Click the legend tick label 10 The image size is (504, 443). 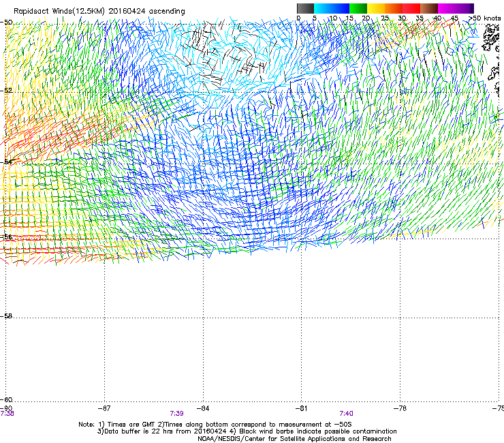333,18
